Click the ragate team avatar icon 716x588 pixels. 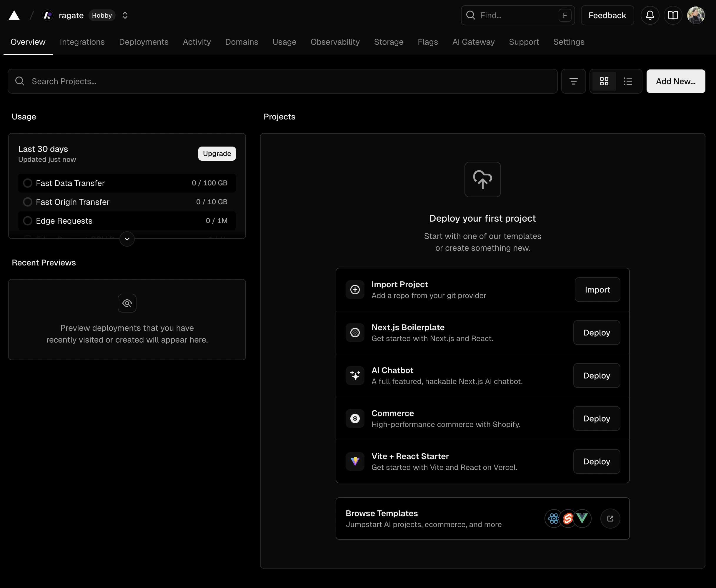click(x=48, y=15)
